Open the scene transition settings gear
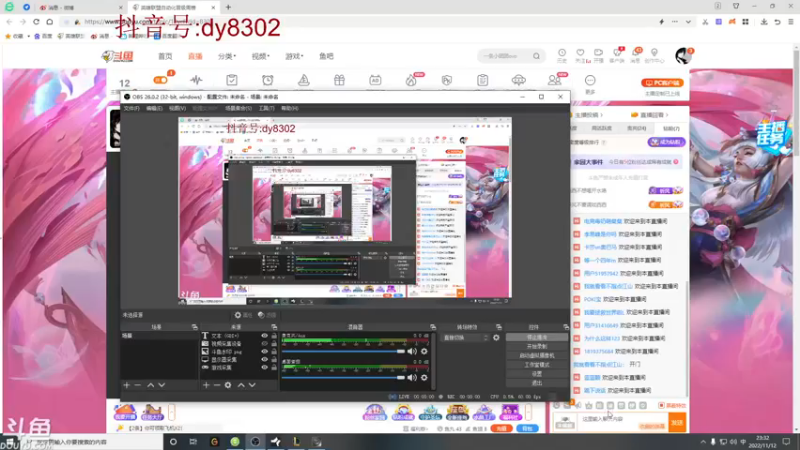The image size is (800, 450). click(496, 338)
